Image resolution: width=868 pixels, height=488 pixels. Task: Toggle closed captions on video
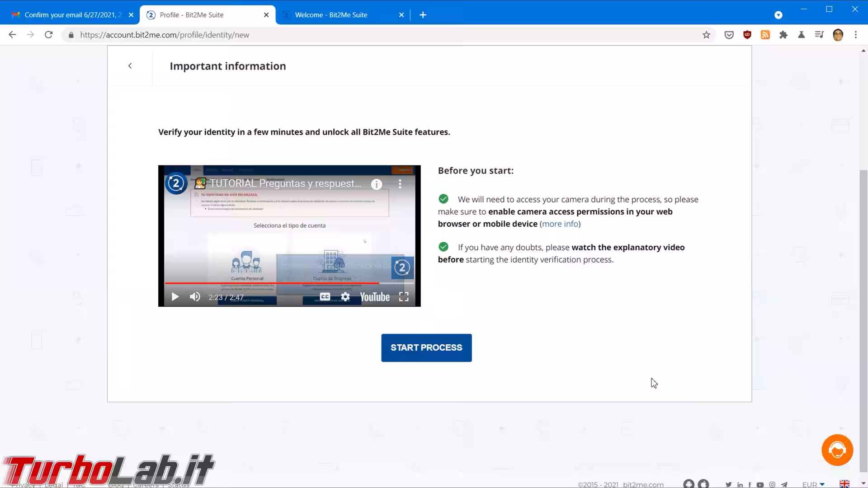click(x=325, y=297)
